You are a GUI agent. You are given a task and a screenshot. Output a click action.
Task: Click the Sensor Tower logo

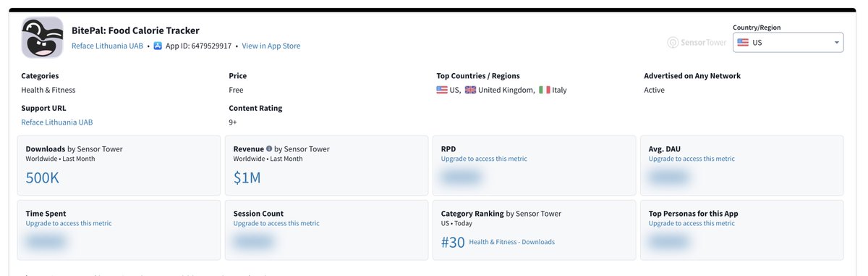[697, 43]
